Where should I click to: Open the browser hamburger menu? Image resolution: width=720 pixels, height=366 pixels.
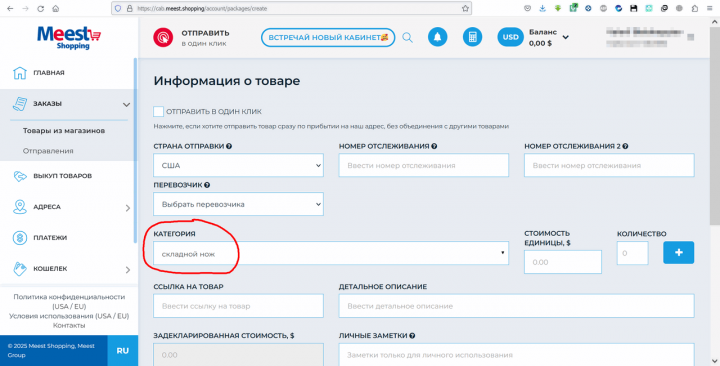point(710,8)
